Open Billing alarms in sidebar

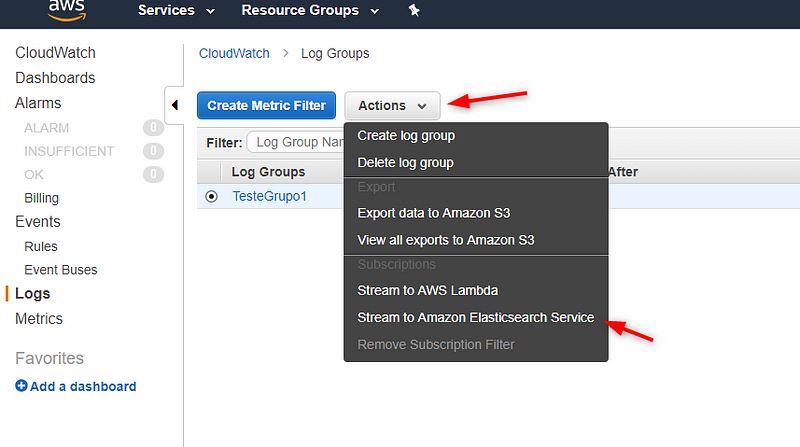(x=41, y=198)
